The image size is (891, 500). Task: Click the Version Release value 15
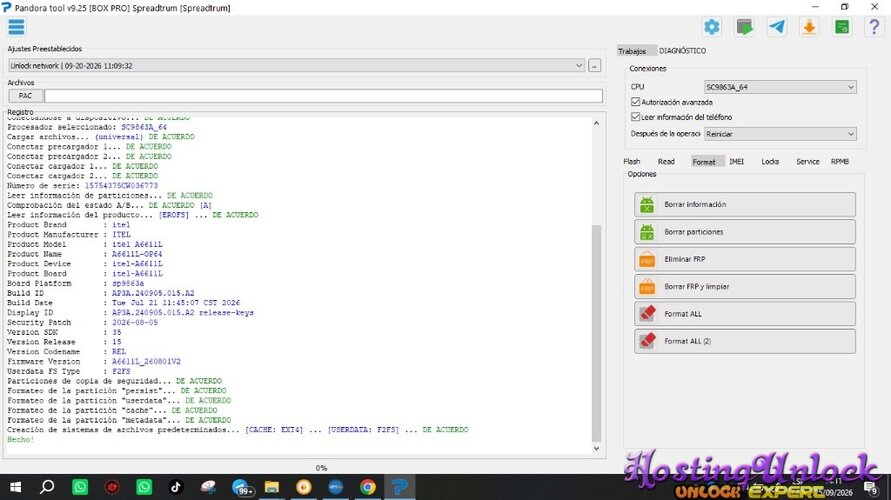(x=116, y=342)
